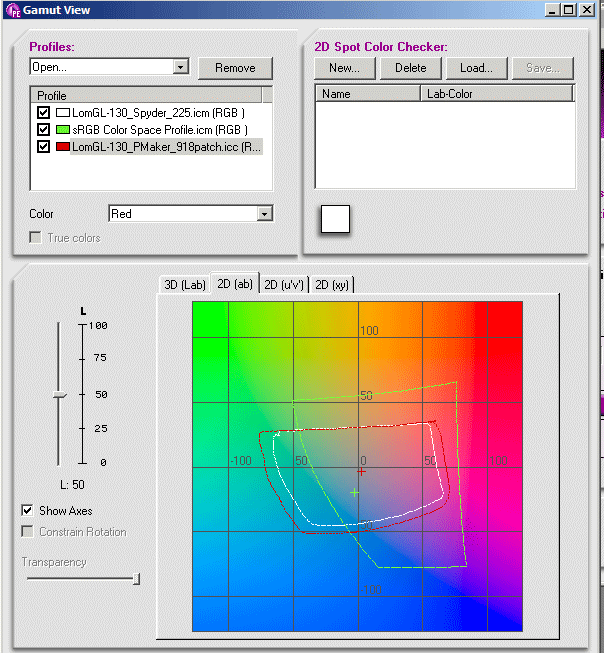This screenshot has width=604, height=653.
Task: Click the Load... spot colors button
Action: [x=477, y=68]
